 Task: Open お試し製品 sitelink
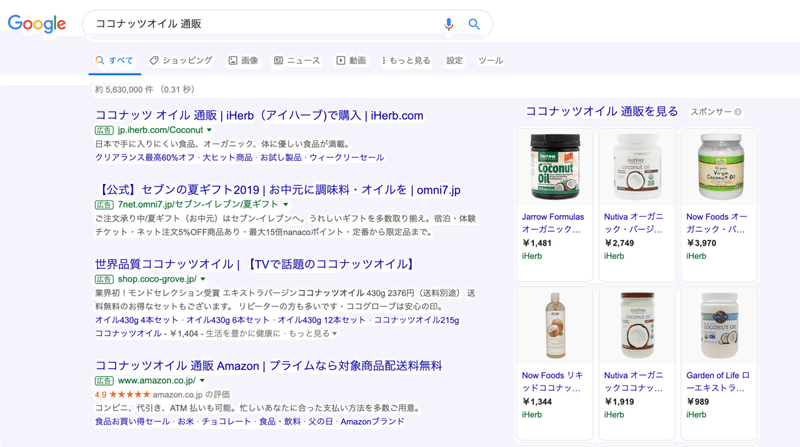point(281,157)
